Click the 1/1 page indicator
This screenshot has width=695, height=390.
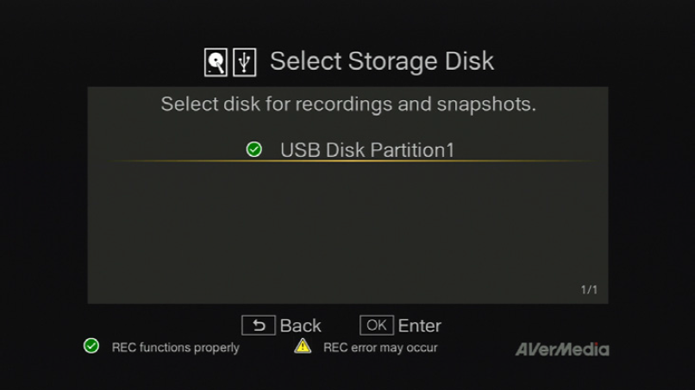coord(589,290)
